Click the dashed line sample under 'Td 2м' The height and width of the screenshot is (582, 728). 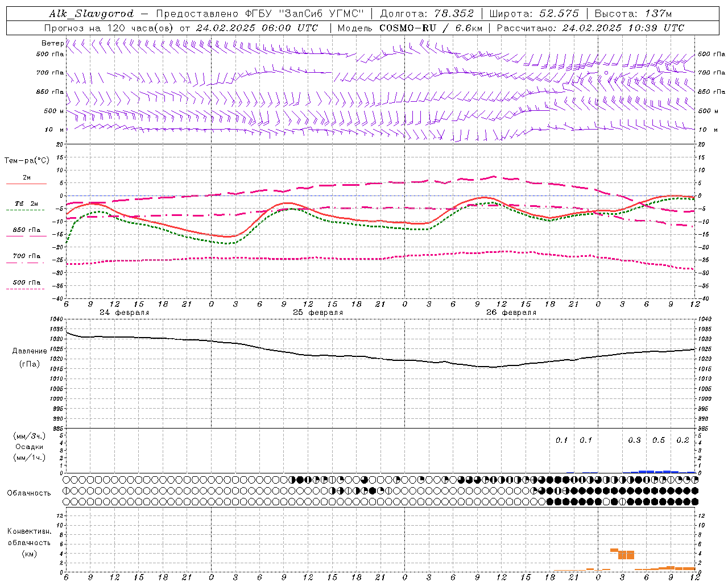pos(25,210)
